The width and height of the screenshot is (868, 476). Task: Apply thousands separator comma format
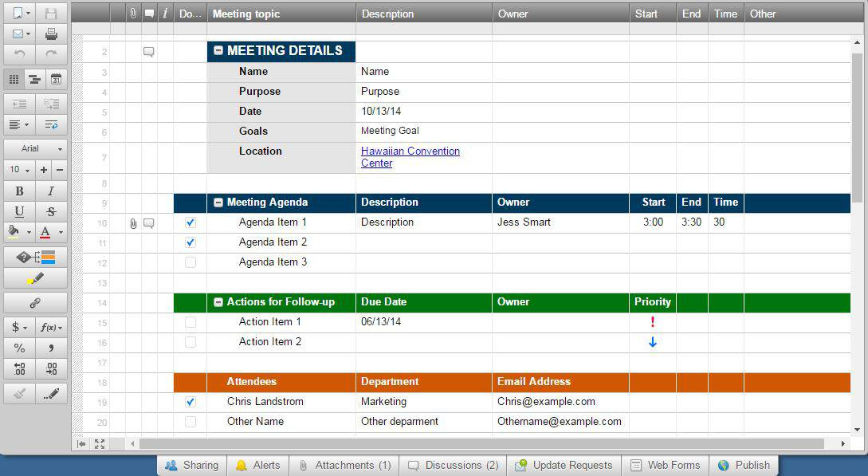click(51, 348)
